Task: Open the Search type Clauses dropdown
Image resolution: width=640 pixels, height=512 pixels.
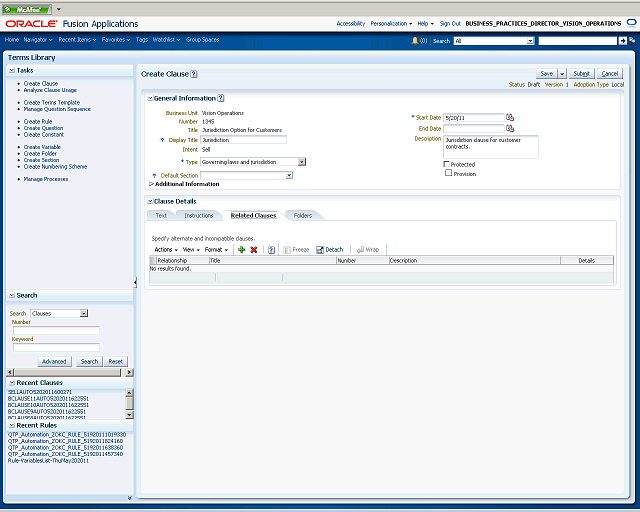Action: point(84,313)
